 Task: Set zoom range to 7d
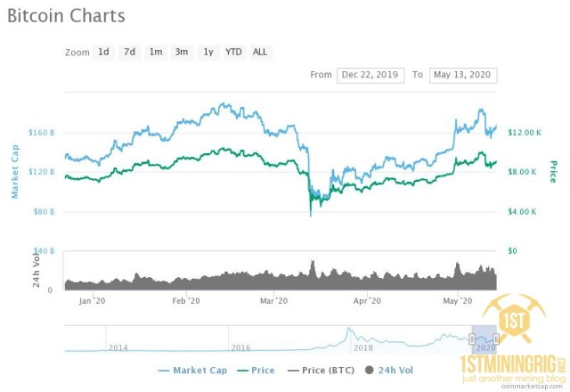pos(129,52)
